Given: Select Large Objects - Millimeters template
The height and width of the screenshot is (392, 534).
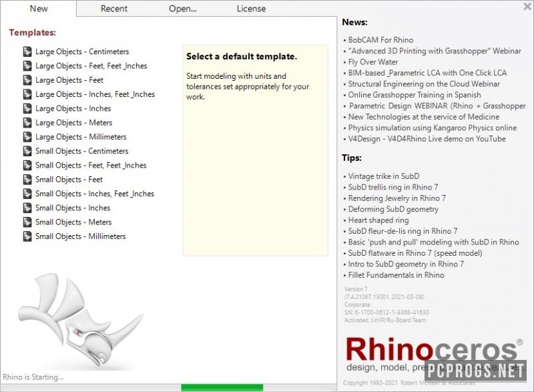Looking at the screenshot, I should point(81,137).
